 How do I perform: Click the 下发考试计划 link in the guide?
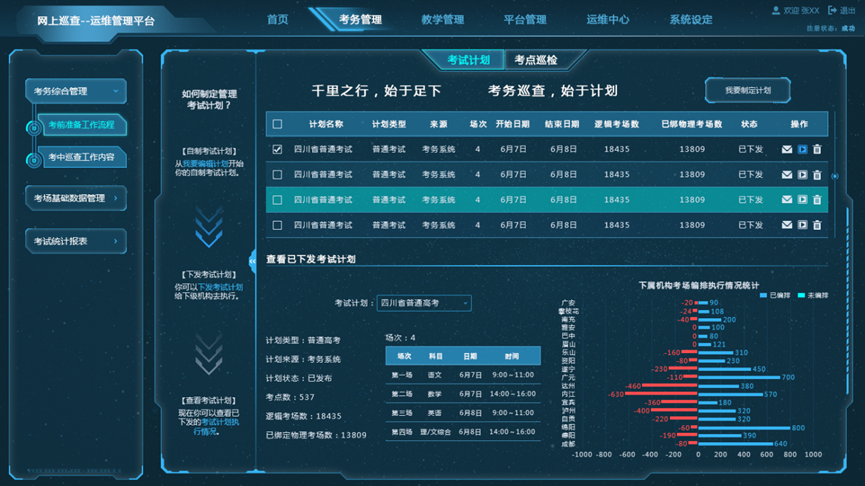coord(218,286)
